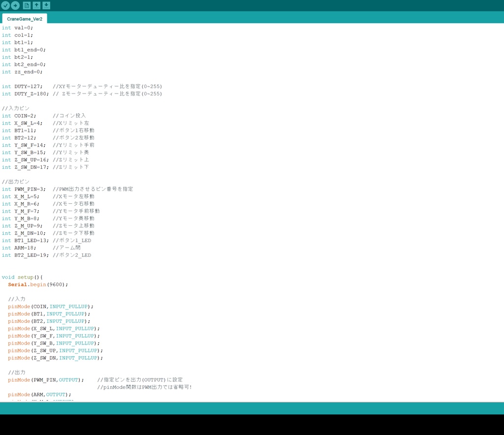Click the DUTY_Z=180 declaration
Screen dimensions: 504x435
coord(30,93)
